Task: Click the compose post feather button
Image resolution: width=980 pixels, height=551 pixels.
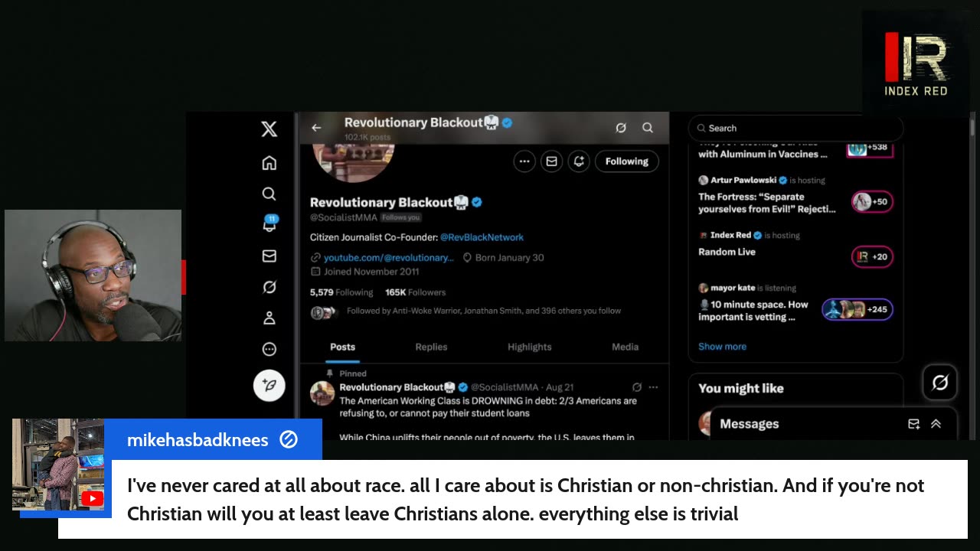Action: [269, 385]
